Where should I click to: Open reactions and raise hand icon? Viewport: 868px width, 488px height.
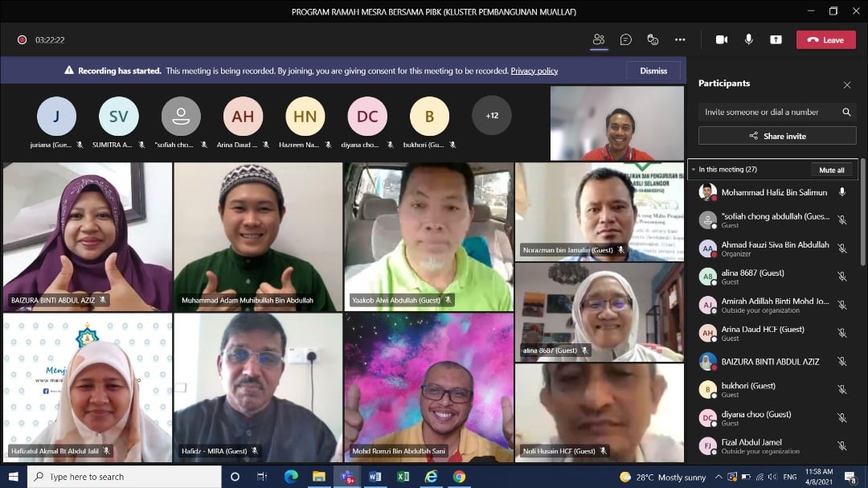653,39
